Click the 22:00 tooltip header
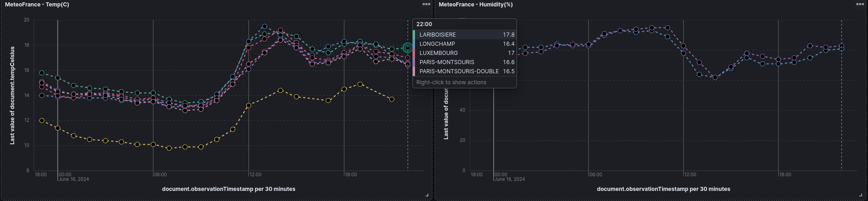Viewport: 868px width, 201px height. [424, 24]
